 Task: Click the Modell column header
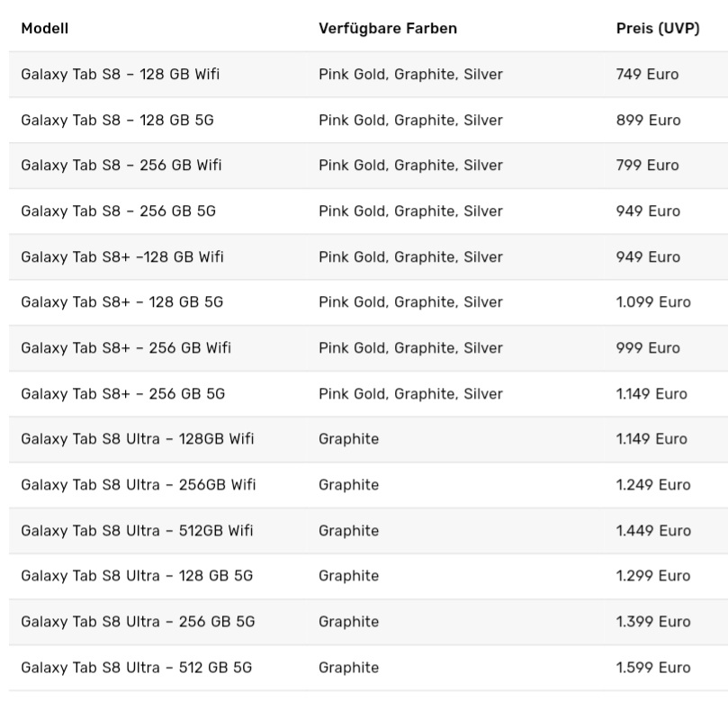45,29
